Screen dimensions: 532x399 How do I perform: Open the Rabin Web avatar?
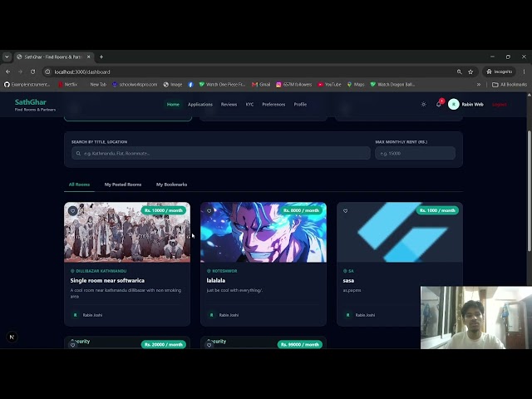pos(454,104)
